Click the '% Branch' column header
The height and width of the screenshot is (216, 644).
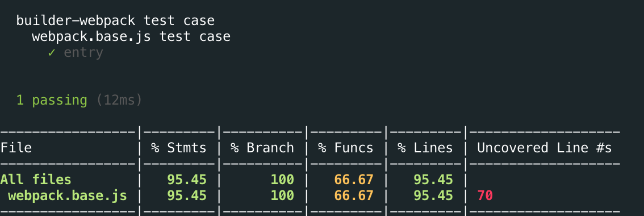[262, 148]
